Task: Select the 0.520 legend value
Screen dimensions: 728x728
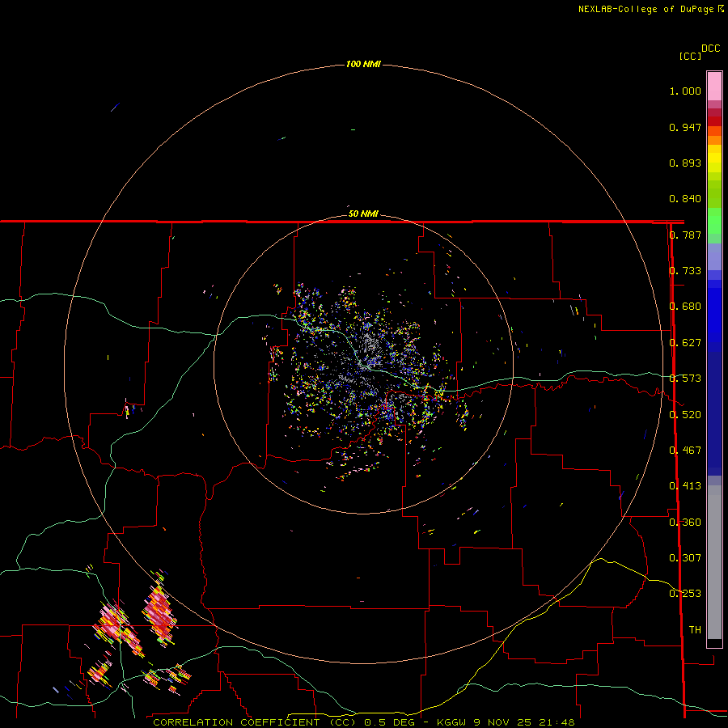Action: click(x=685, y=415)
